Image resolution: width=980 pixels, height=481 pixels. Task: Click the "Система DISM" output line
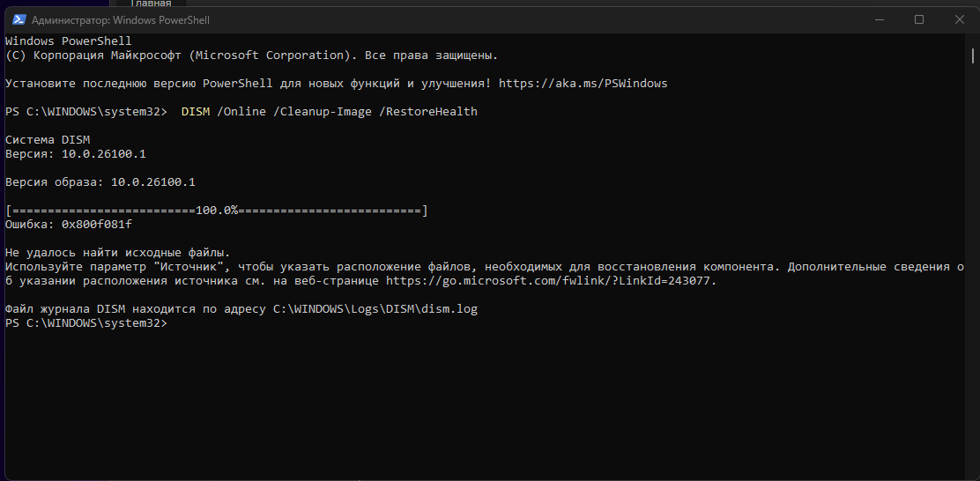[x=48, y=140]
